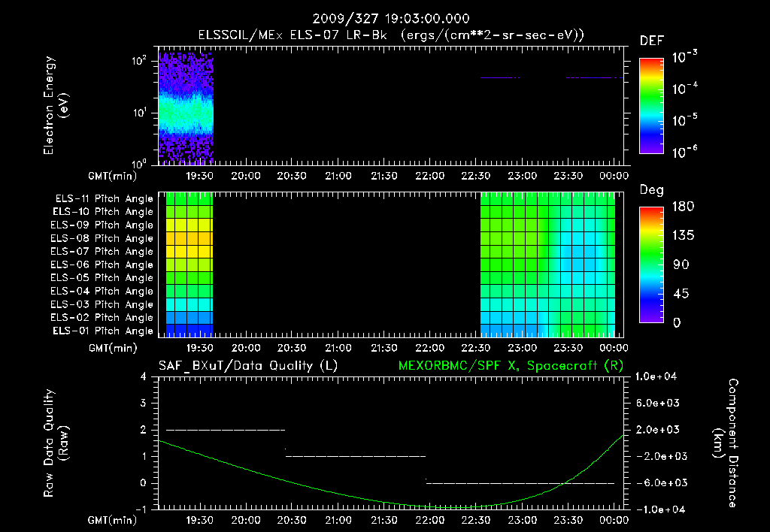Click 00:00 on the data quality time axis

point(614,520)
